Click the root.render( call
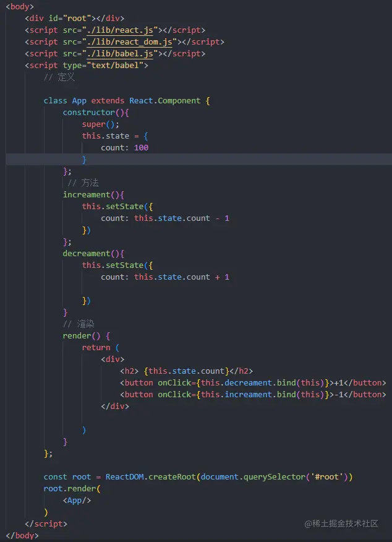The height and width of the screenshot is (542, 392). coord(72,488)
